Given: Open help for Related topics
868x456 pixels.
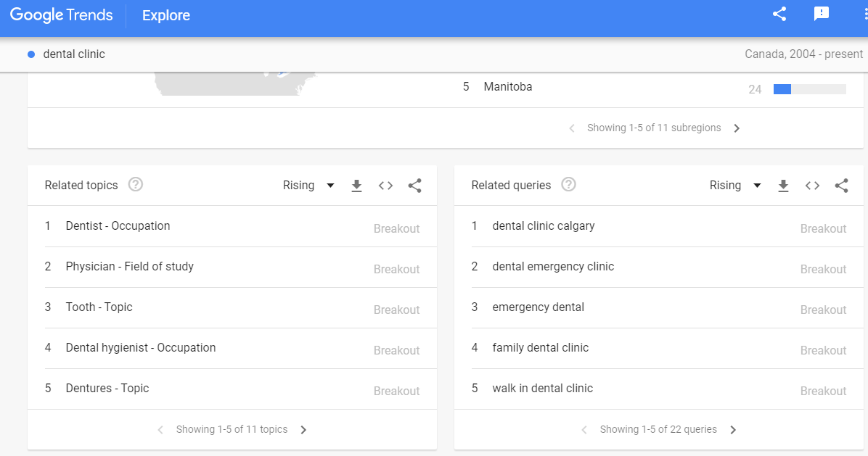Looking at the screenshot, I should 135,185.
